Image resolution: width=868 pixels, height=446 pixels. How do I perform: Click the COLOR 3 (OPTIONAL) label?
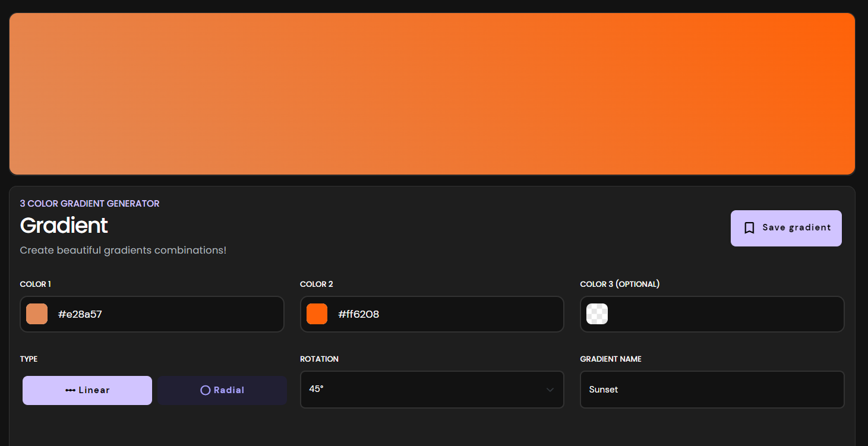coord(620,284)
